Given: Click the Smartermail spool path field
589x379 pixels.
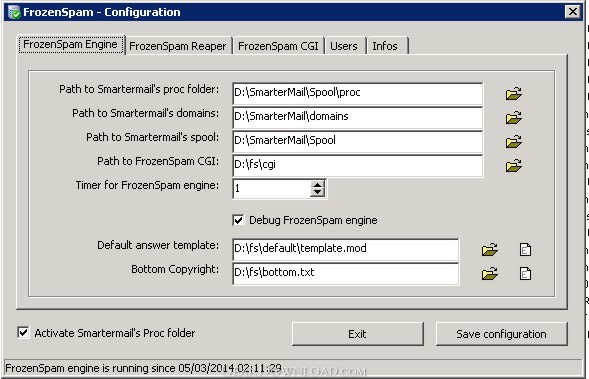Looking at the screenshot, I should click(358, 142).
